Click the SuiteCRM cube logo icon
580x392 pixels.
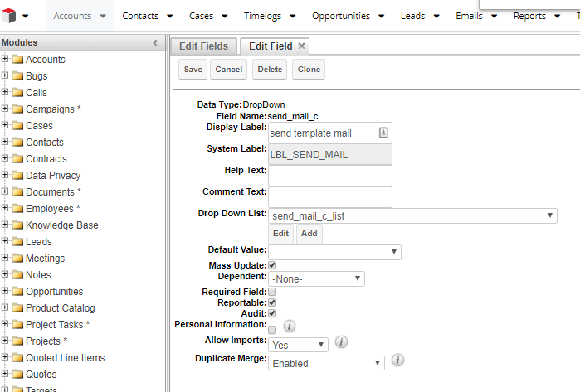click(9, 16)
